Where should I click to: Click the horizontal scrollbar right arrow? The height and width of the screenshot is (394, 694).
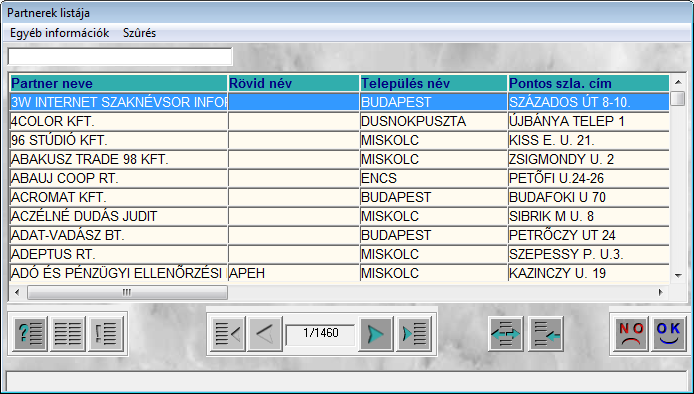661,292
